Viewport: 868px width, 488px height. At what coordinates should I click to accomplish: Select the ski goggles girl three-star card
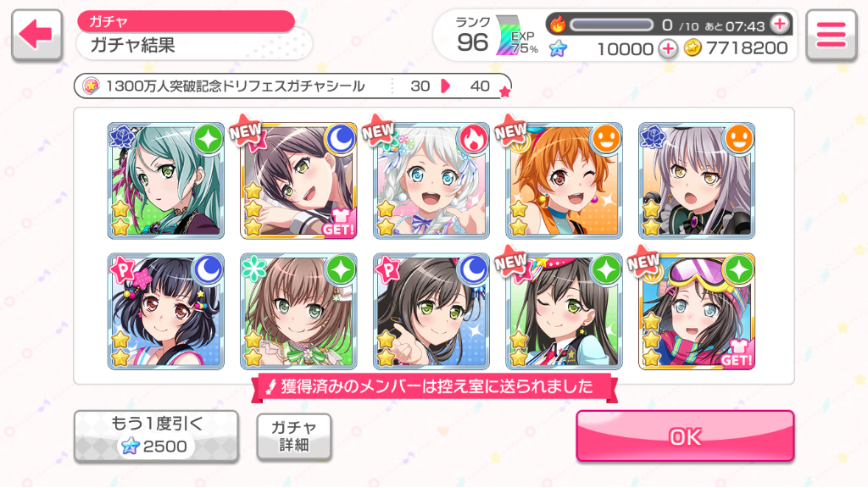(697, 312)
